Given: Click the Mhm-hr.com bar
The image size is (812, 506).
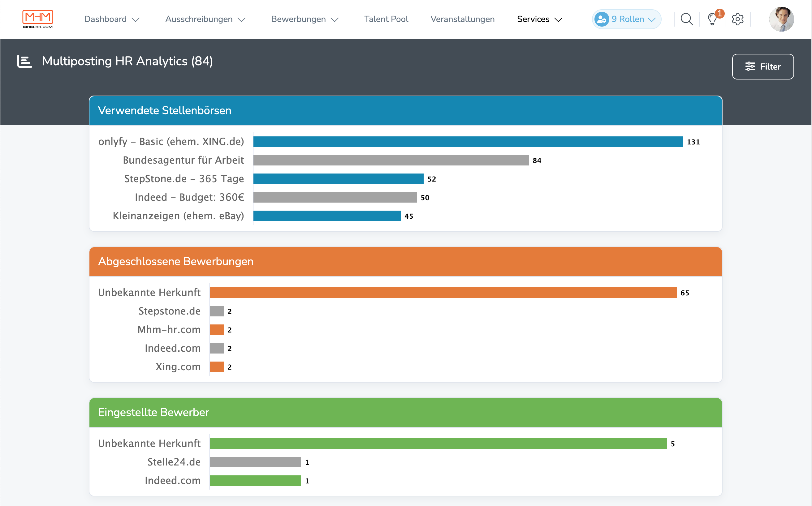Looking at the screenshot, I should point(217,330).
